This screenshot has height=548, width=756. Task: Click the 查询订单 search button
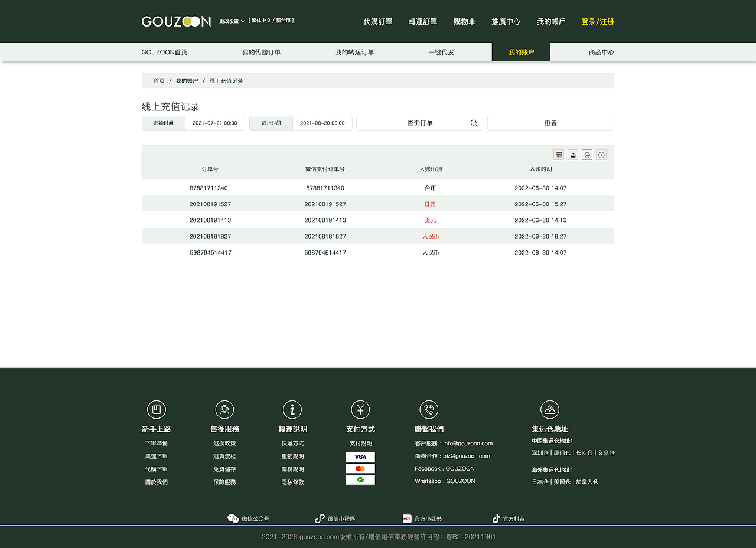tap(419, 123)
